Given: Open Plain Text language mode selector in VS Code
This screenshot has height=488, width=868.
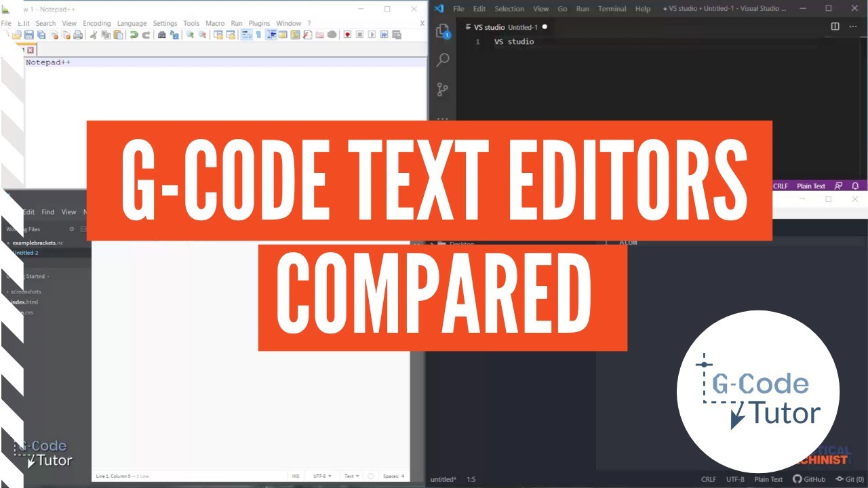Looking at the screenshot, I should 811,186.
